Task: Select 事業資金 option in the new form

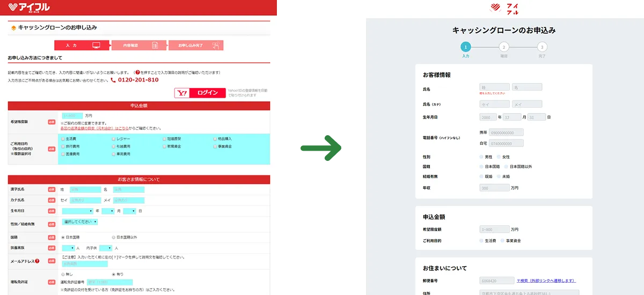Action: 502,241
